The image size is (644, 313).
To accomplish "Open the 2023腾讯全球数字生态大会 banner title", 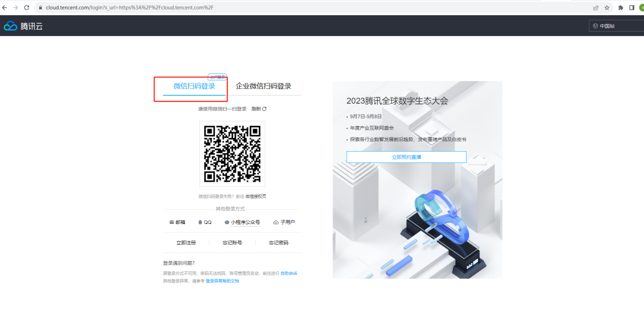I will pyautogui.click(x=397, y=101).
